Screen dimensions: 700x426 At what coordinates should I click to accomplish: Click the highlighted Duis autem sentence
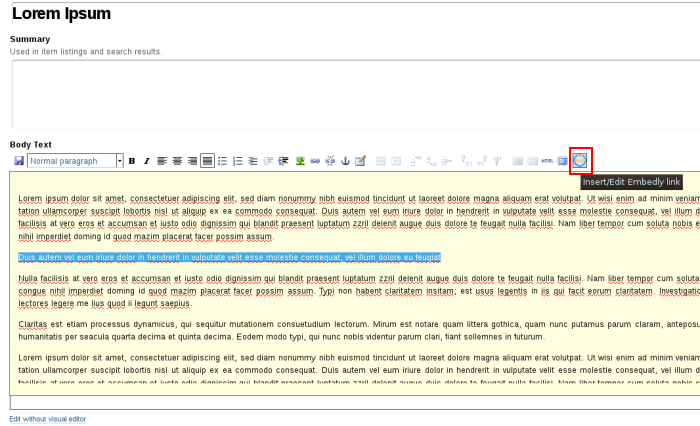click(229, 257)
